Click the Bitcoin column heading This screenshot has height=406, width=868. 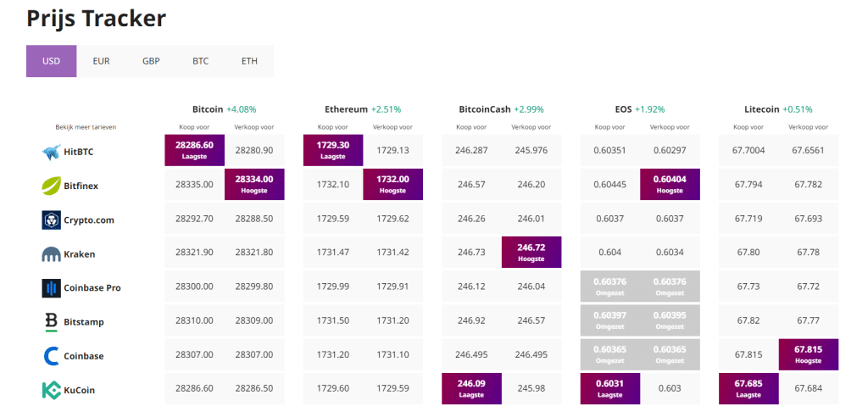click(209, 109)
